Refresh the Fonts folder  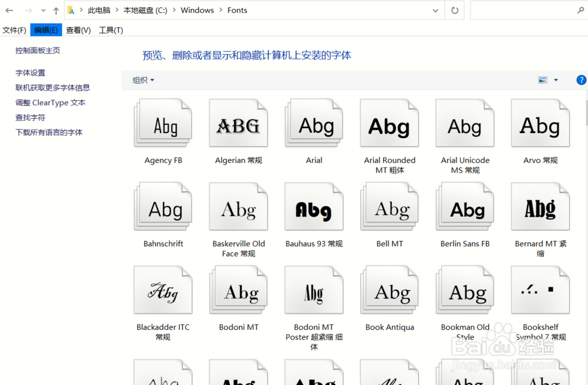coord(455,11)
